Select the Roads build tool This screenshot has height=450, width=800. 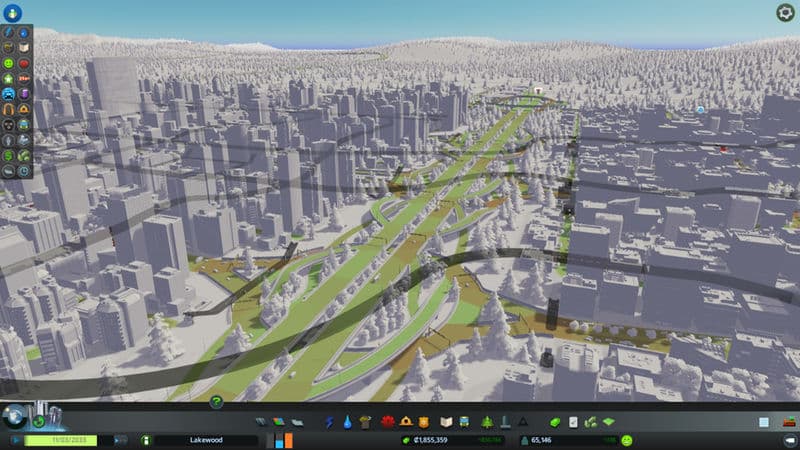[261, 423]
